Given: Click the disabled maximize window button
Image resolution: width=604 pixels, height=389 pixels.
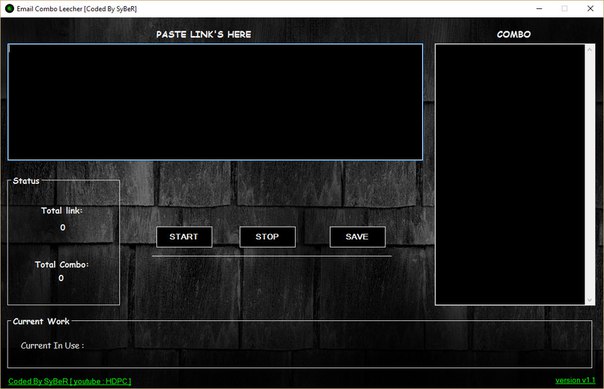Looking at the screenshot, I should point(565,8).
